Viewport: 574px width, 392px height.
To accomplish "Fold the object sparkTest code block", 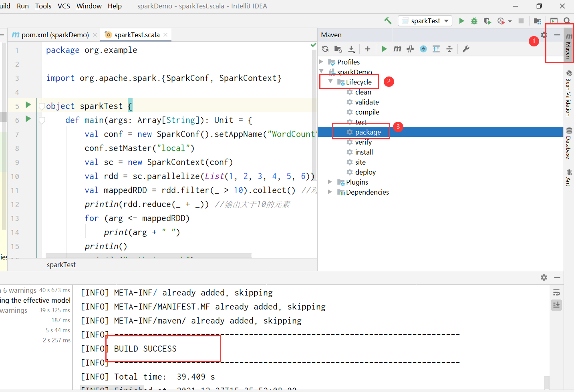I will click(42, 106).
